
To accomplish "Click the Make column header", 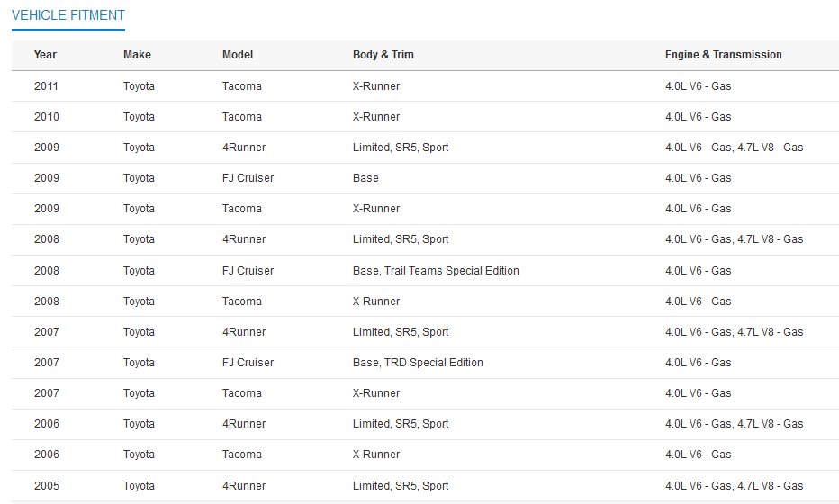I will (137, 55).
